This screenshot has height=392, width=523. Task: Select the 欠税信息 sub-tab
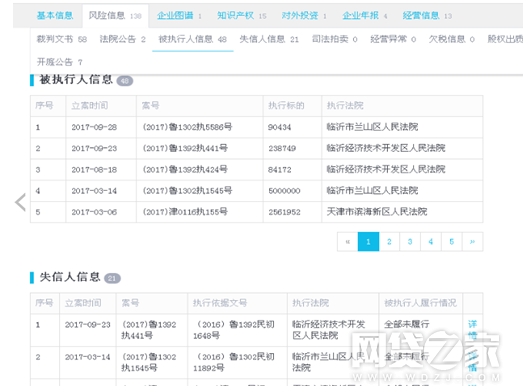tap(451, 39)
